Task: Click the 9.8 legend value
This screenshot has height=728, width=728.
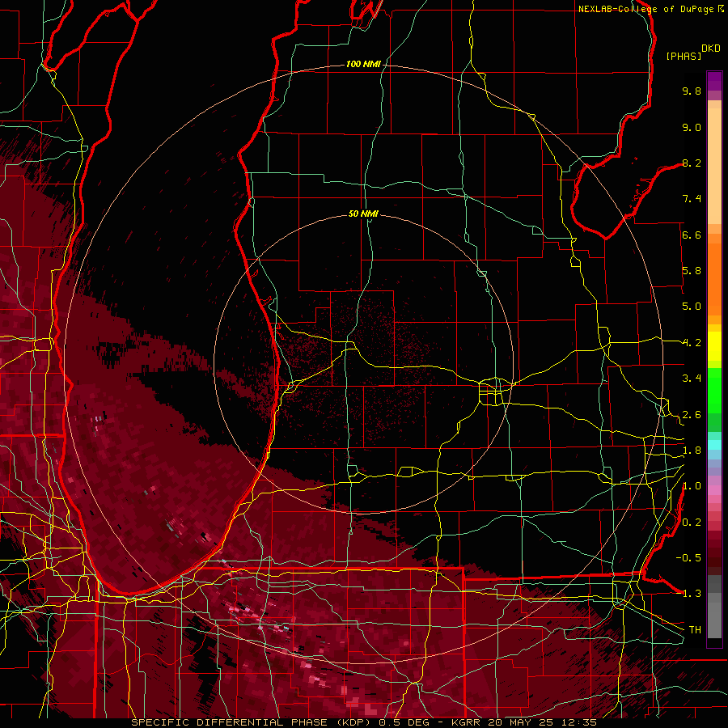Action: (692, 91)
